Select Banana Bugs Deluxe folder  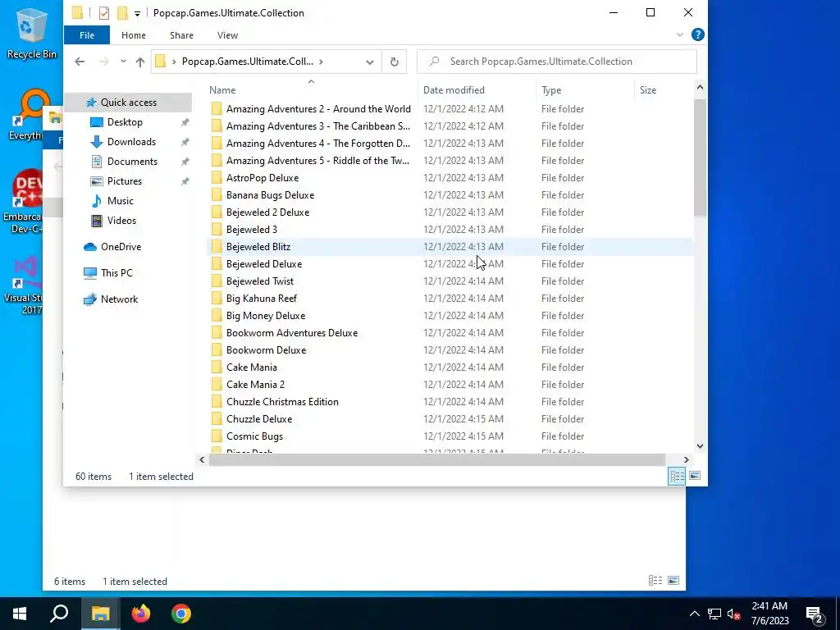(x=450, y=195)
